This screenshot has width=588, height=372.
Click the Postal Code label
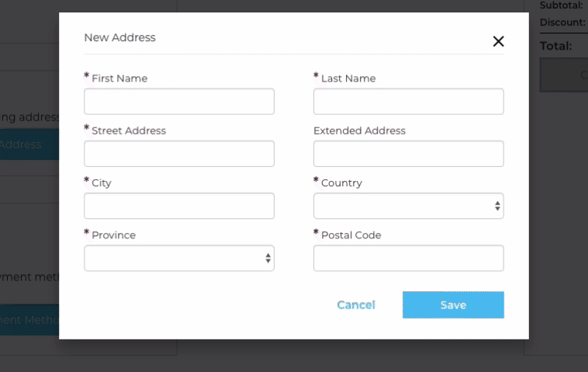pyautogui.click(x=351, y=235)
